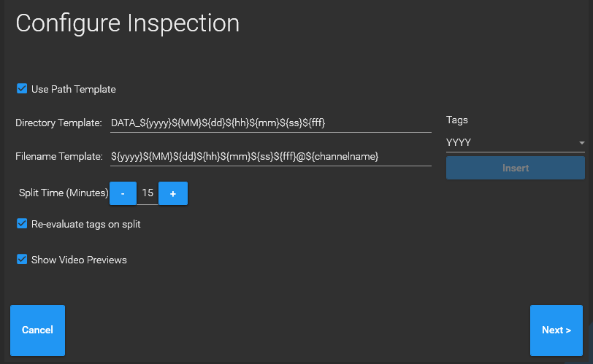The width and height of the screenshot is (593, 364).
Task: Click the "Show Video Previews" label text
Action: (79, 260)
